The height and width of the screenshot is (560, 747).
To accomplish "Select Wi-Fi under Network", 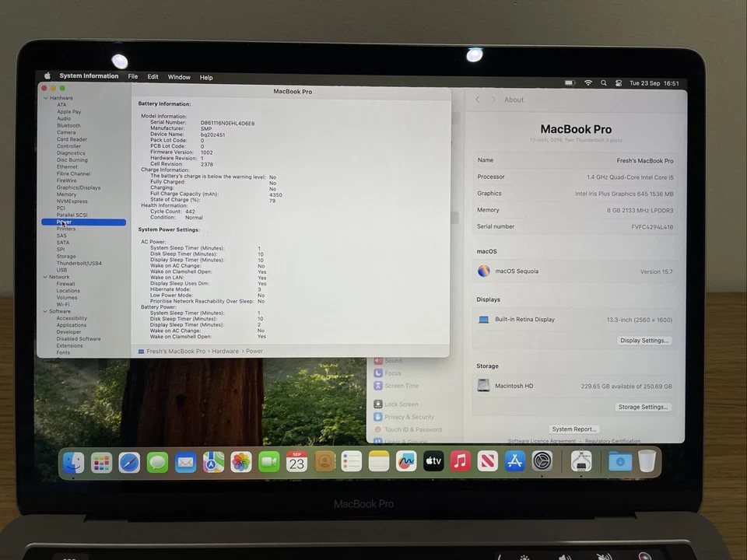I will point(63,304).
